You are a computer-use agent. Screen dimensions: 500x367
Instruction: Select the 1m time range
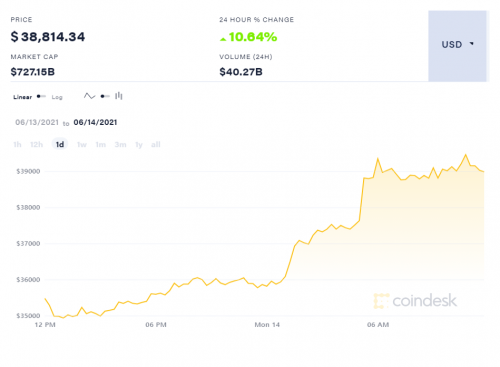point(101,145)
